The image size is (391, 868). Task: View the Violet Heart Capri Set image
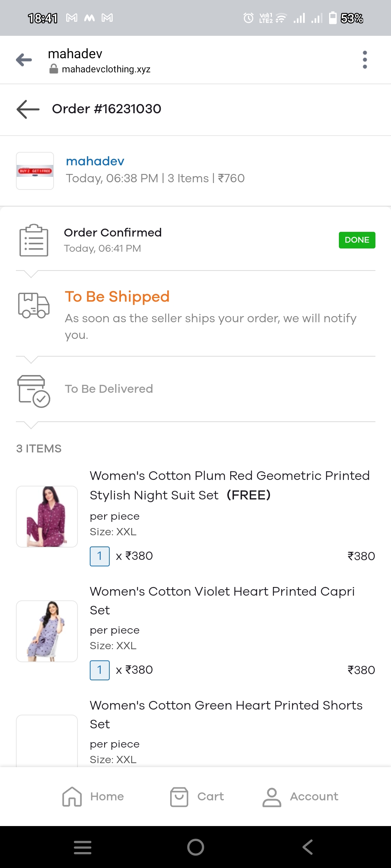[x=47, y=631]
